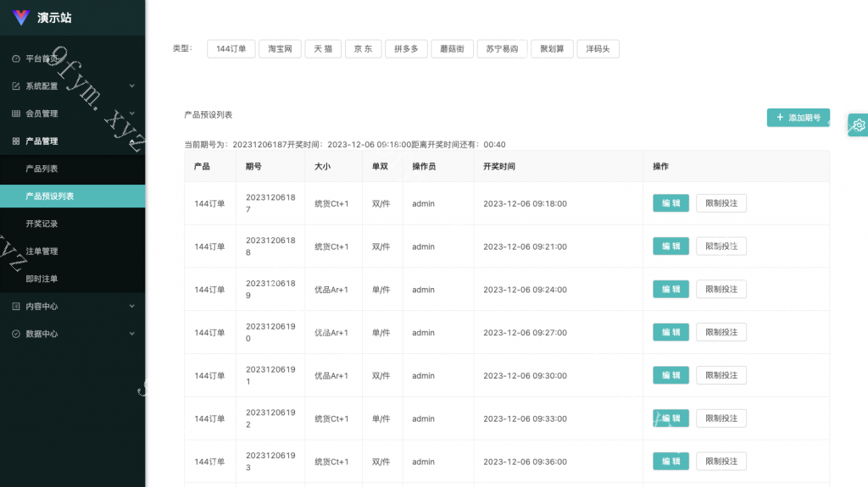
Task: Edit row with 开奖时间 09:33:00
Action: point(671,418)
